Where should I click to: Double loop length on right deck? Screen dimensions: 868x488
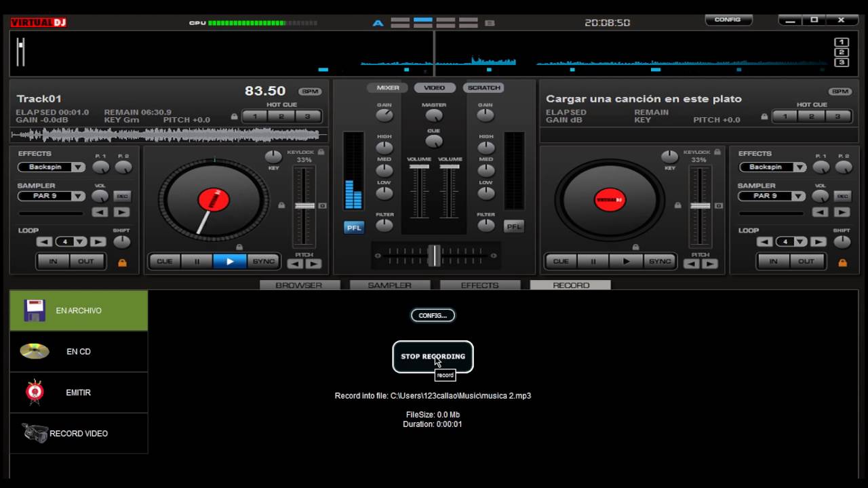[x=818, y=241]
